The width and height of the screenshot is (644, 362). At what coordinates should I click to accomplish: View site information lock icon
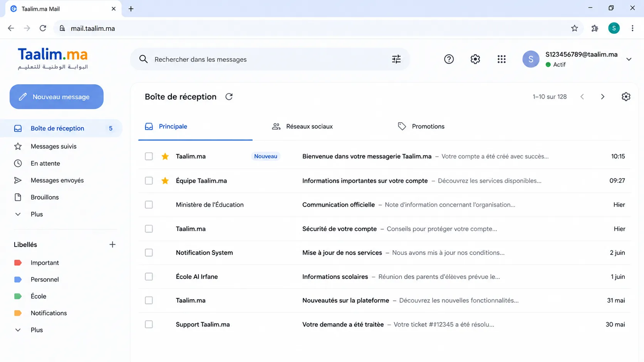coord(62,28)
